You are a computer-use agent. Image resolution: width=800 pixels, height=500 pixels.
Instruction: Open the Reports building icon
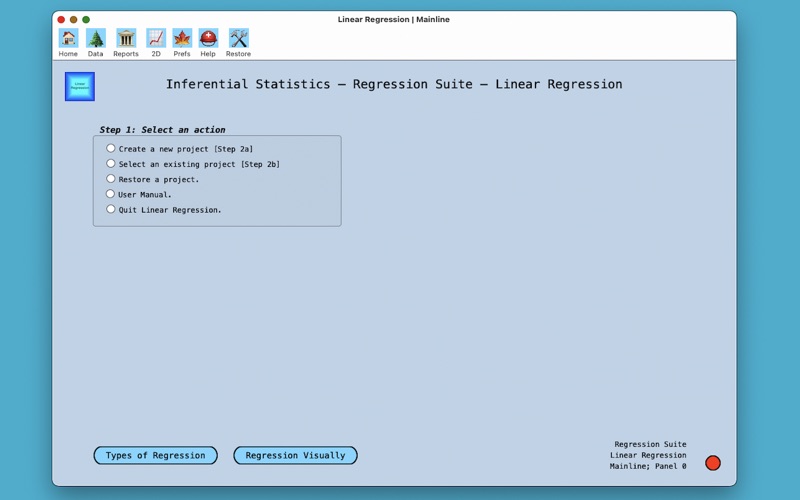(x=126, y=38)
